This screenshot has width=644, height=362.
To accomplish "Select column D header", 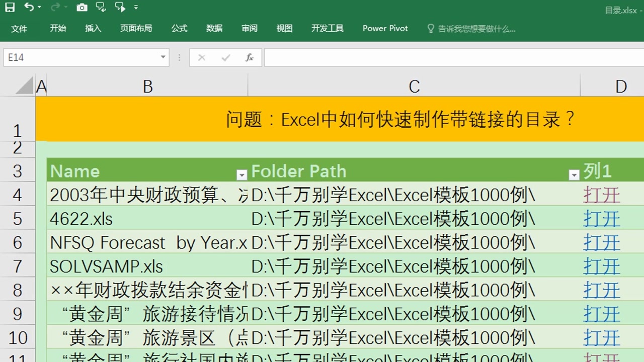I will [612, 86].
